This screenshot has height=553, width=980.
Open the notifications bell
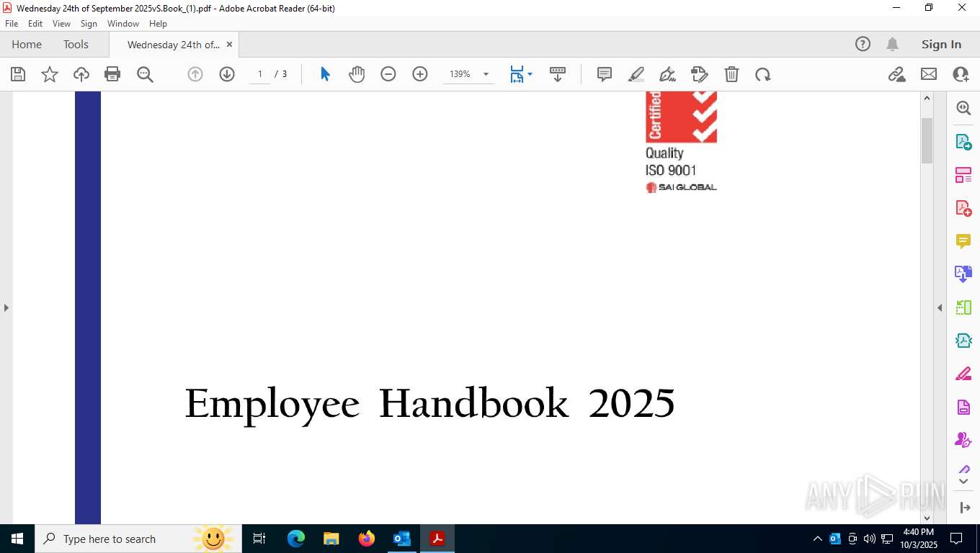coord(892,45)
